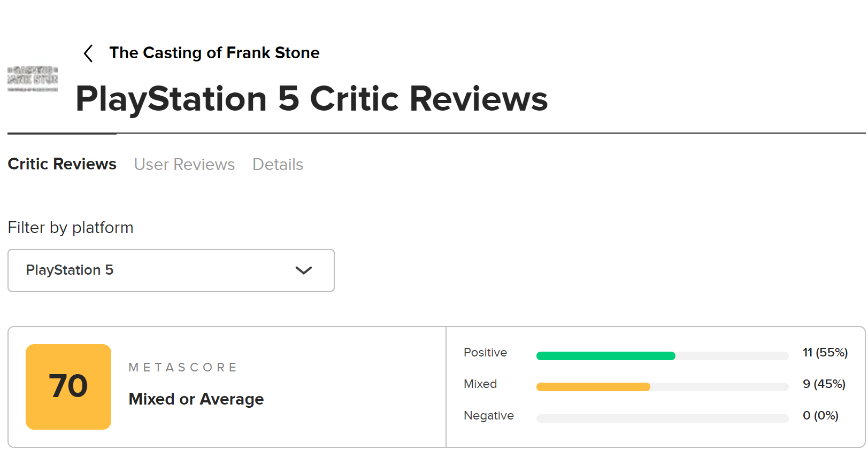Filter by Mixed reviews label

tap(480, 384)
